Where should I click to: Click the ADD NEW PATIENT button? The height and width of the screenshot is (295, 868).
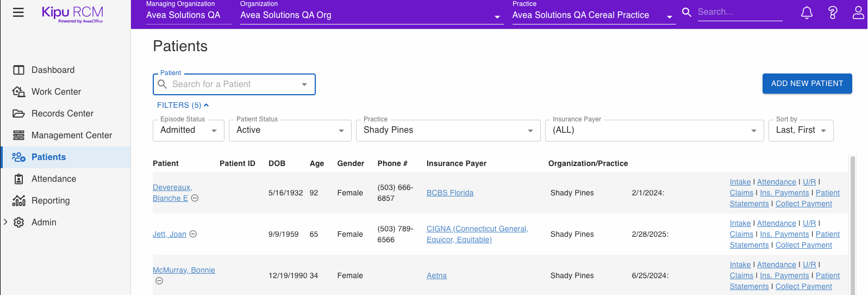(807, 83)
